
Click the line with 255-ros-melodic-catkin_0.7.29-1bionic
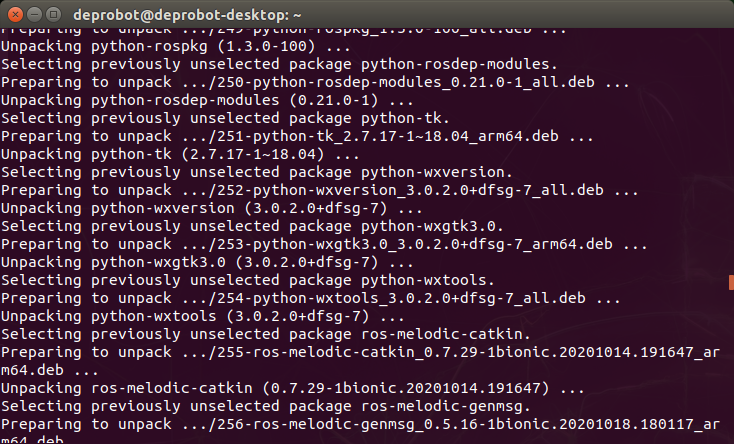[360, 361]
